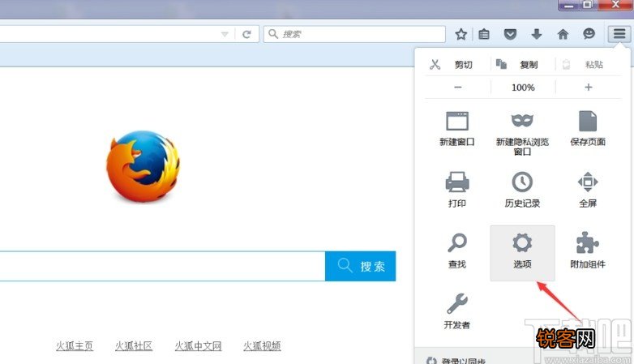This screenshot has width=634, height=364.
Task: Open options (选项) gear
Action: coord(522,253)
